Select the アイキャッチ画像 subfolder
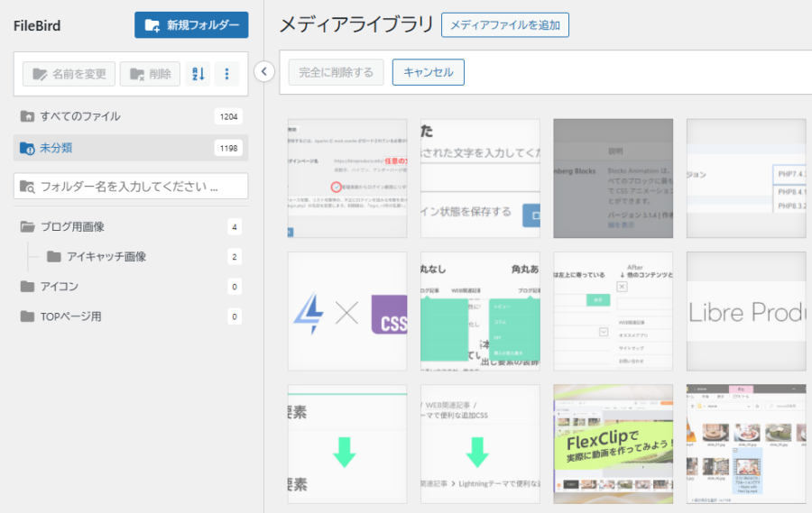 [106, 257]
